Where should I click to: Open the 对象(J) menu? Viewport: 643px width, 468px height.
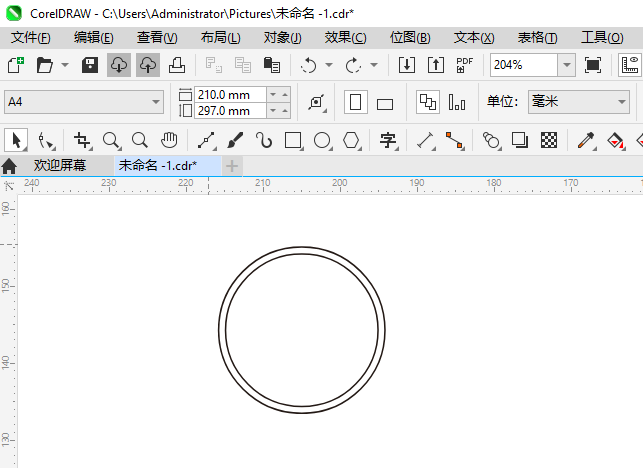point(283,38)
